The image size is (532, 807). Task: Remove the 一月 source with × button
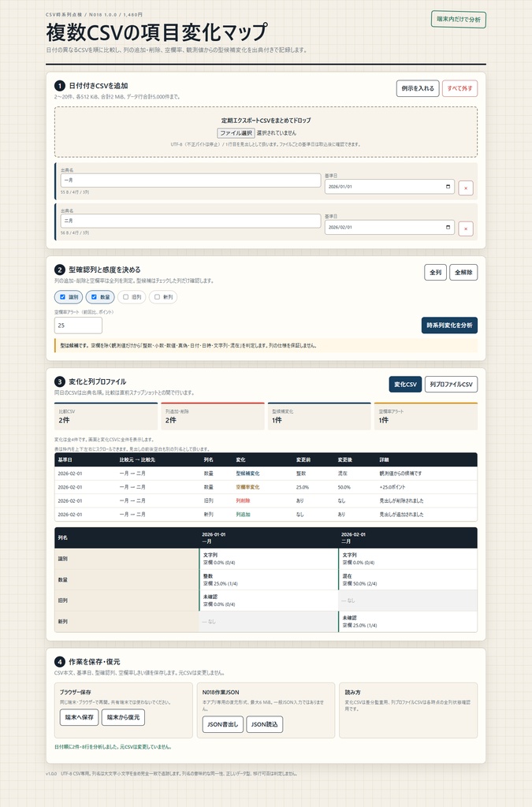[x=466, y=188]
